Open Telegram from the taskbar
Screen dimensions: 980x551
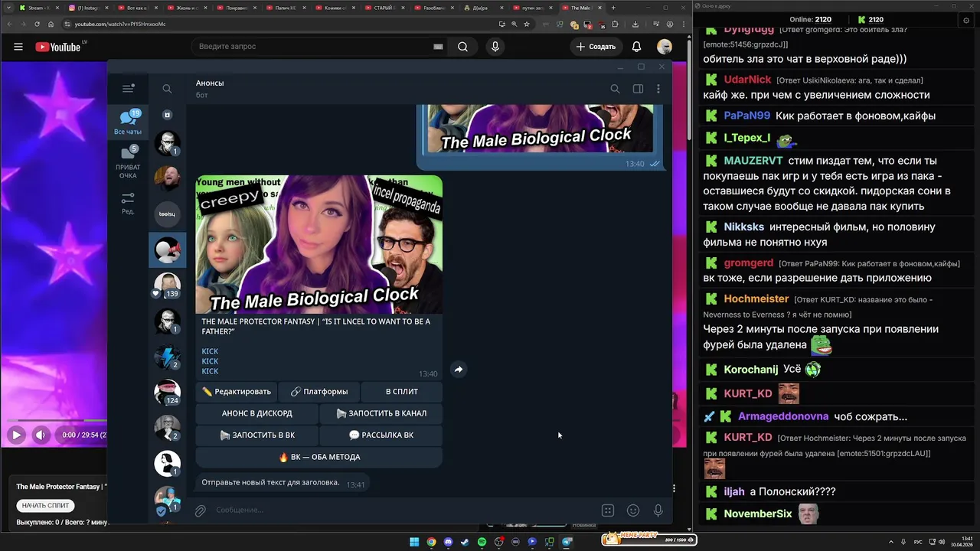[567, 542]
